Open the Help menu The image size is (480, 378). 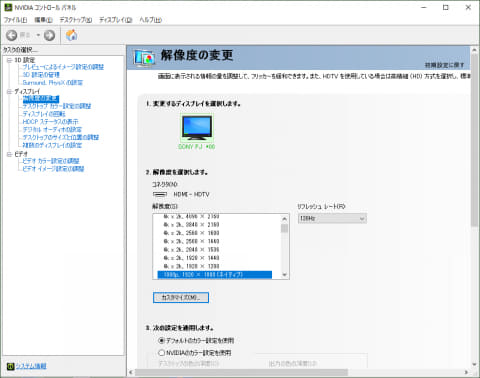pos(150,20)
